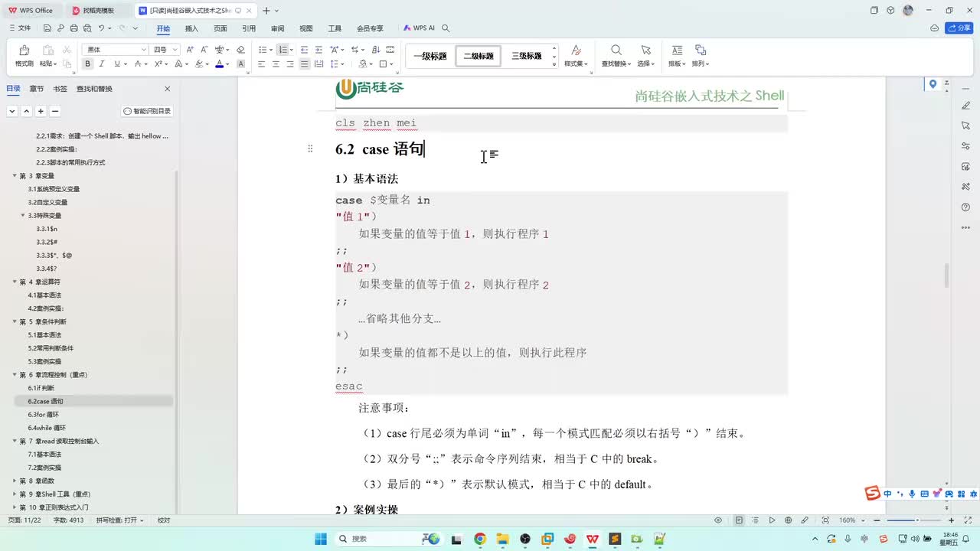Collapse 第 6 章流程控制 in outline
The height and width of the screenshot is (551, 980).
(x=15, y=374)
